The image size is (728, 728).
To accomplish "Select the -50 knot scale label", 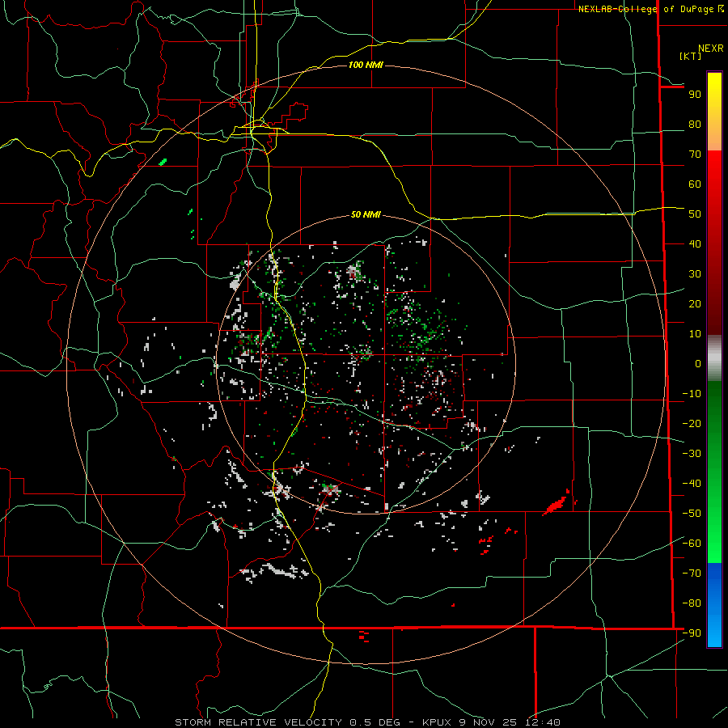I will [x=692, y=514].
